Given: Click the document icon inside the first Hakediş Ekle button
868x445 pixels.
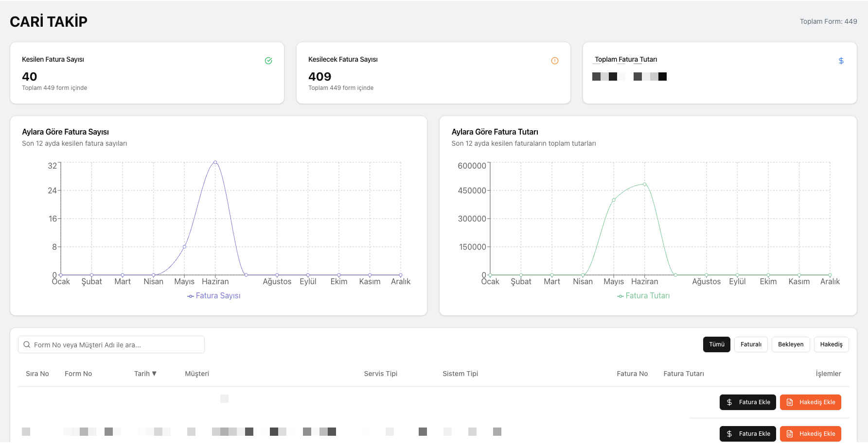Looking at the screenshot, I should click(x=789, y=402).
